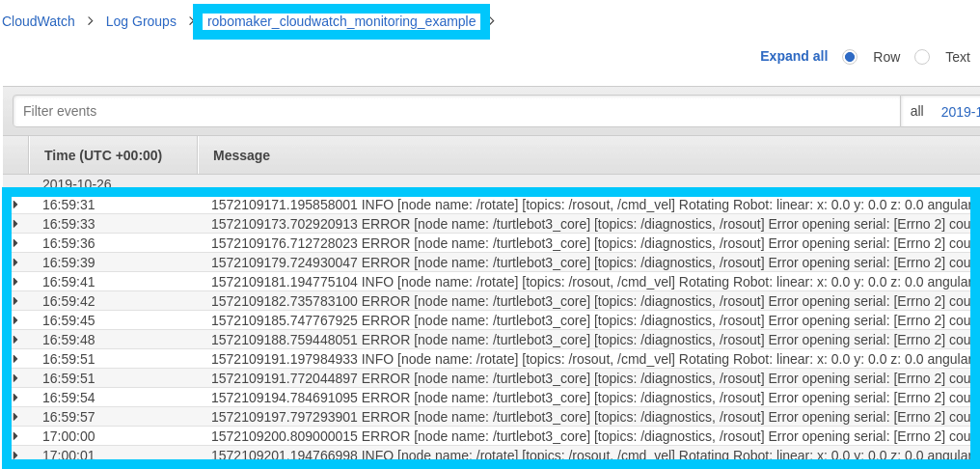
Task: Expand the 16:59:42 log event arrow
Action: (15, 301)
